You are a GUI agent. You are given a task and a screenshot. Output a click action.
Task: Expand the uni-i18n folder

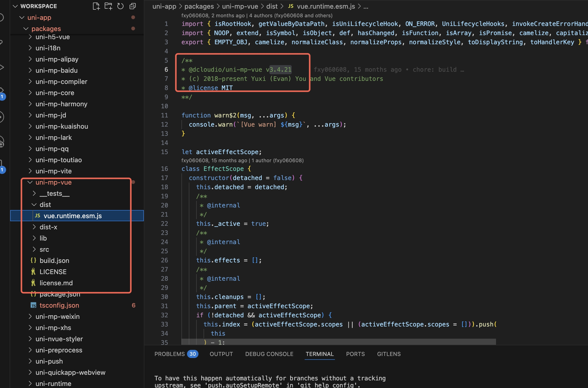point(30,48)
